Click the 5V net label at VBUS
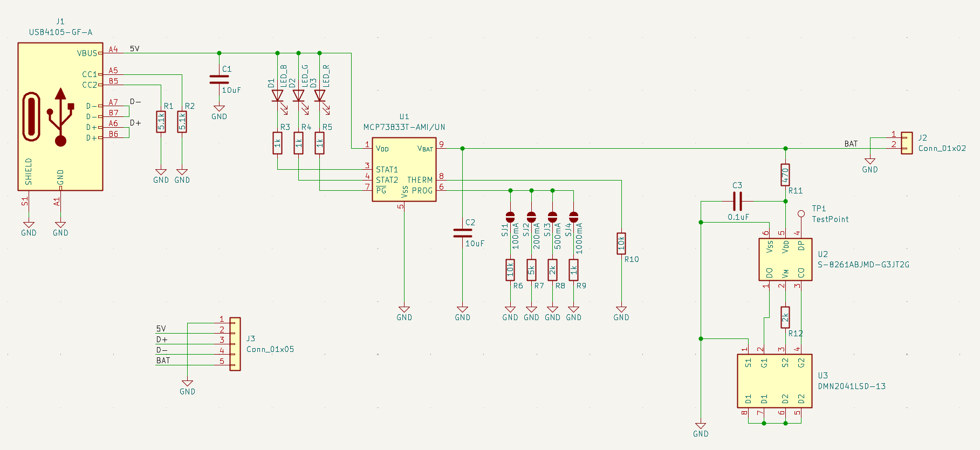 134,49
